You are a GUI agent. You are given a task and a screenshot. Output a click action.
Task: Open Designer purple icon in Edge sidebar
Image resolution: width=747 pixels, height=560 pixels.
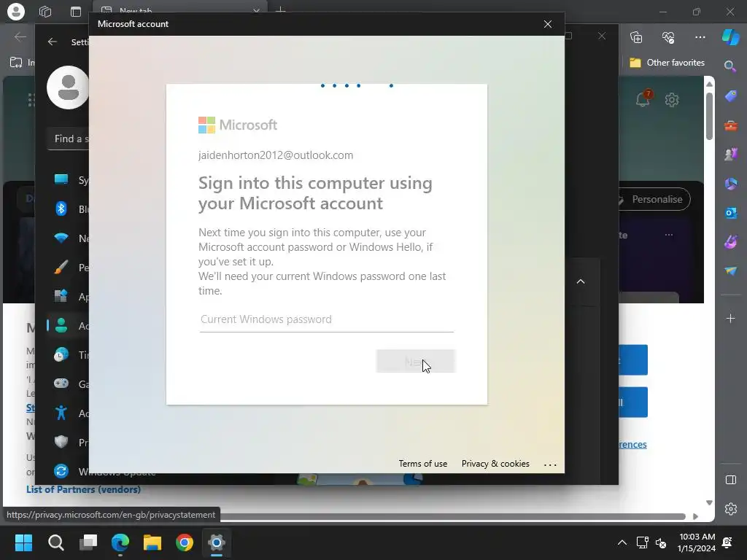731,242
